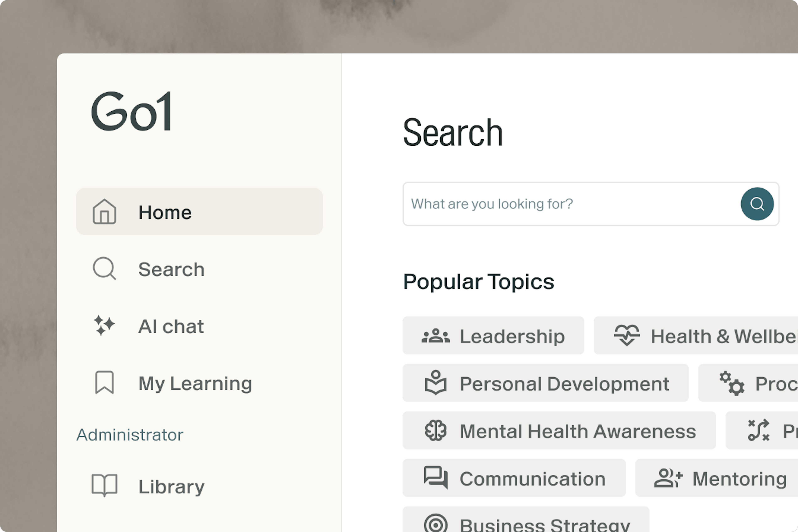Click the Administrator section label
798x532 pixels.
coord(130,435)
